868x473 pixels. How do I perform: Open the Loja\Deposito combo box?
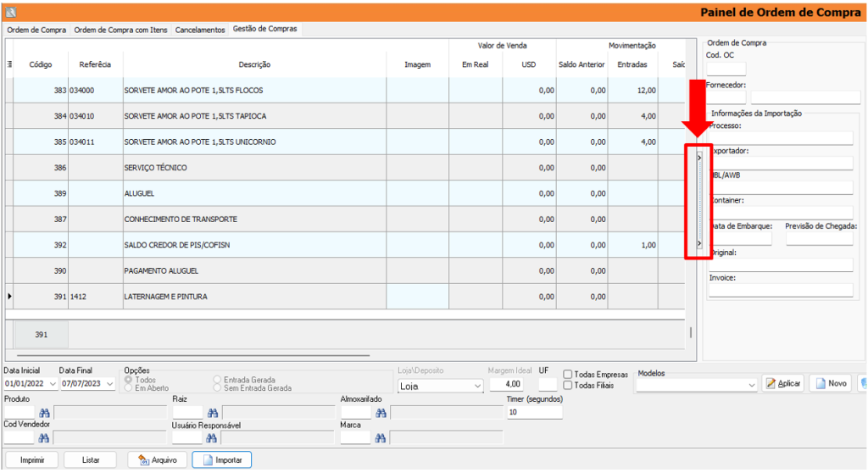pyautogui.click(x=441, y=386)
